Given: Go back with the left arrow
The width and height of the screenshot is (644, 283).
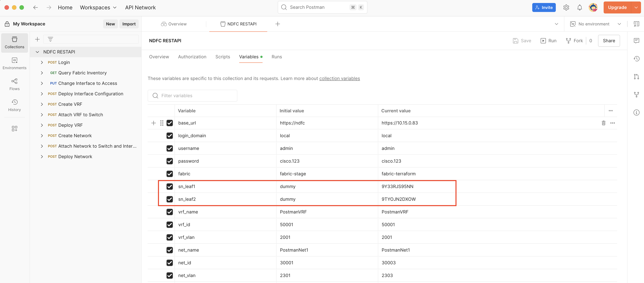Looking at the screenshot, I should click(36, 7).
